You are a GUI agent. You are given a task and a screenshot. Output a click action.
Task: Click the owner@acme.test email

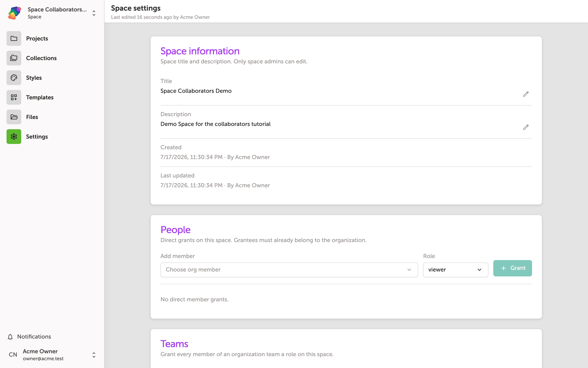click(x=43, y=359)
